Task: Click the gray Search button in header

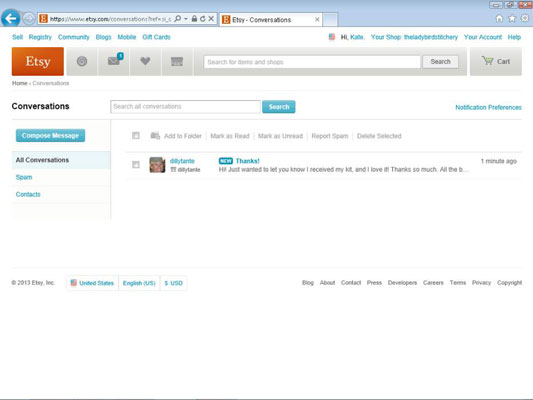Action: click(440, 62)
